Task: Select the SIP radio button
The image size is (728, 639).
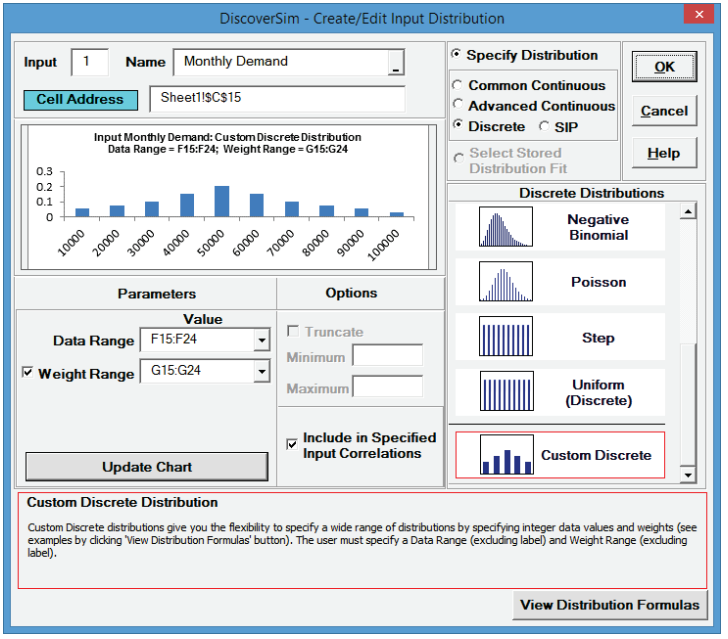Action: point(544,126)
